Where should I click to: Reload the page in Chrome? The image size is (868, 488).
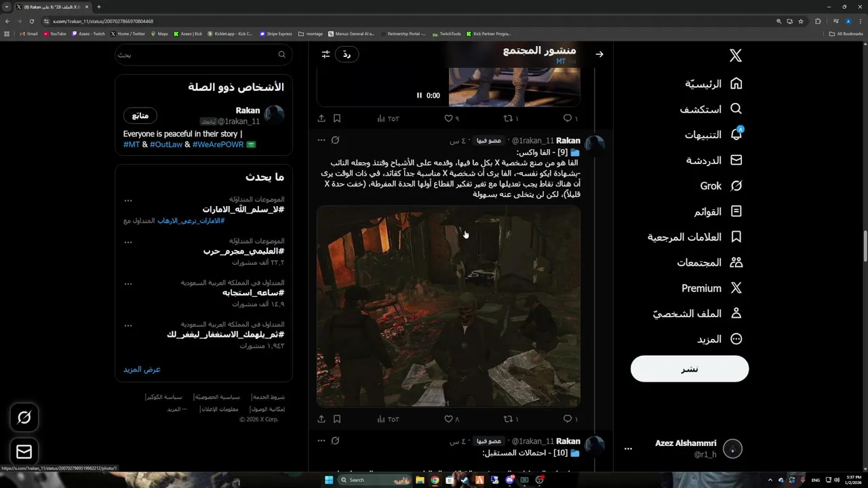tap(31, 21)
